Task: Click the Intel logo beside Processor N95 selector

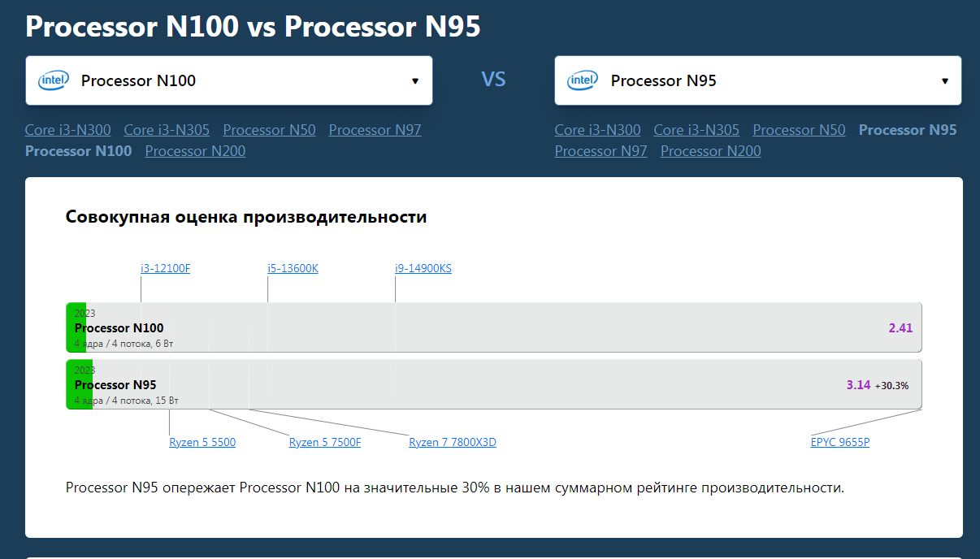Action: tap(583, 80)
